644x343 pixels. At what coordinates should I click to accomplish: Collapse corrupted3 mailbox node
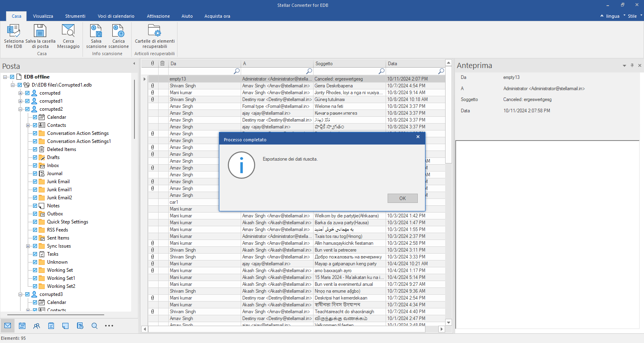[20, 294]
